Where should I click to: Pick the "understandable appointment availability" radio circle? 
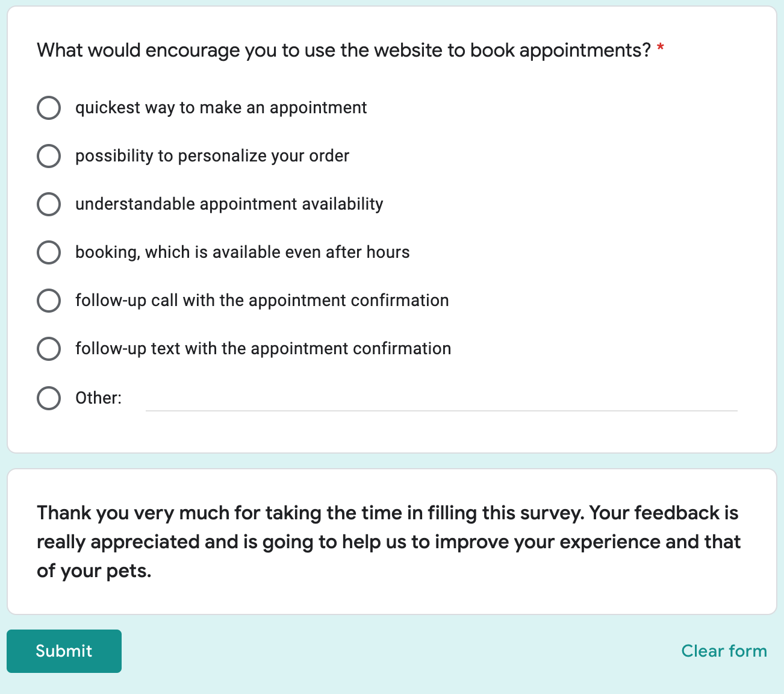(49, 204)
